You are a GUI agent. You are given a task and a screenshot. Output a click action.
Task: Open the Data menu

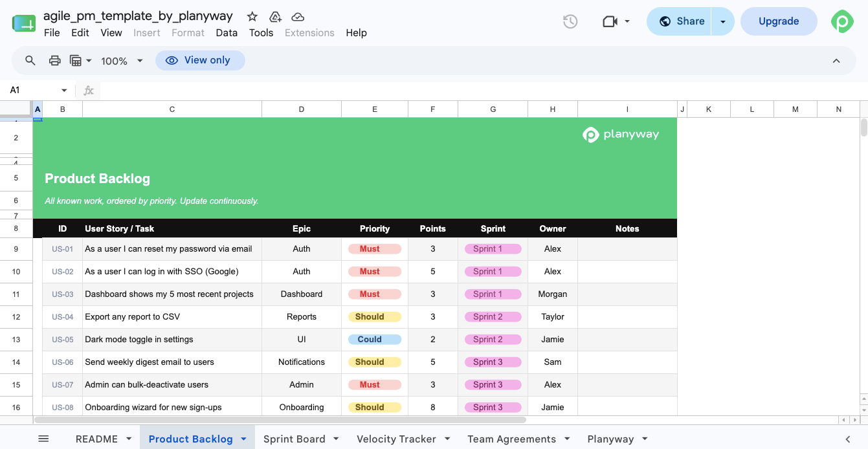click(x=227, y=32)
